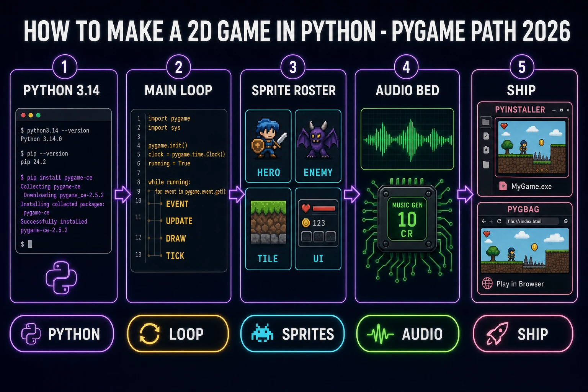Click the circular arrows icon beside LOOP
Screen dimensions: 588x392
pos(149,334)
